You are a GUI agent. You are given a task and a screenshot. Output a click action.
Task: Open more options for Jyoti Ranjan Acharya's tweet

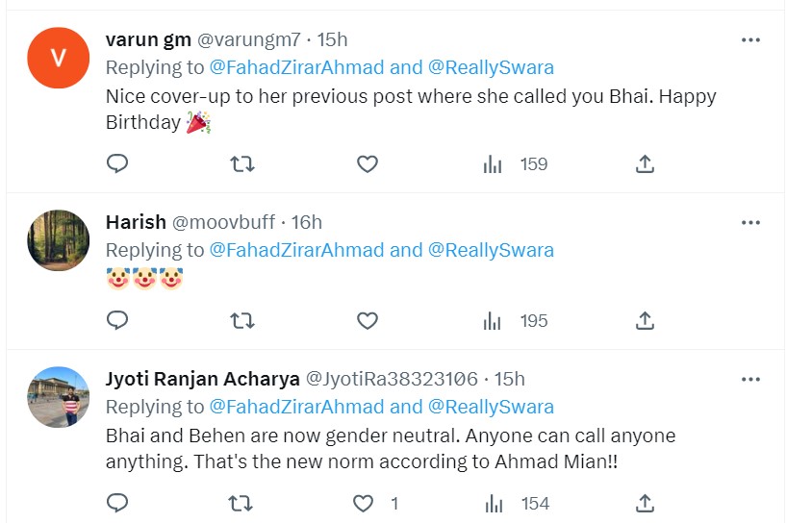(x=750, y=378)
